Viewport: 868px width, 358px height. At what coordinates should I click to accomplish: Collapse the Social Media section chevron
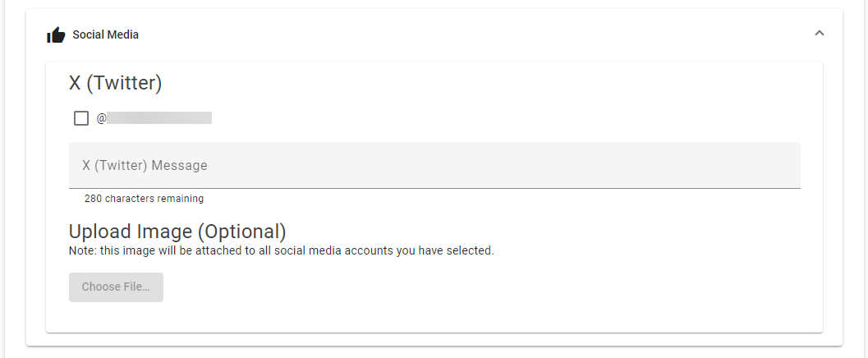[820, 33]
